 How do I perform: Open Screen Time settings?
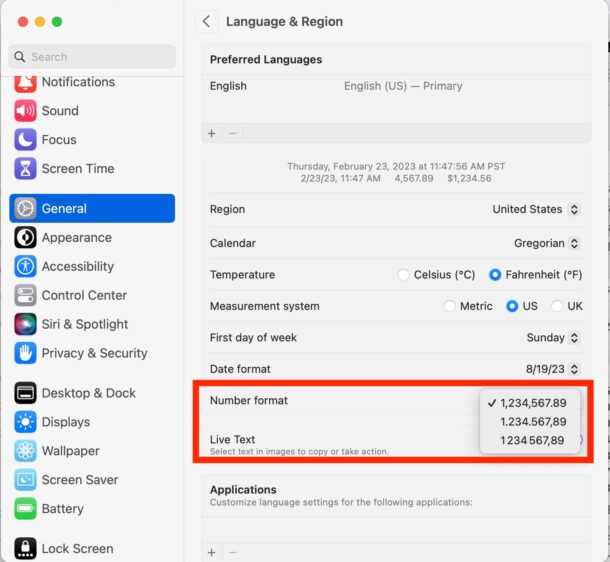77,169
